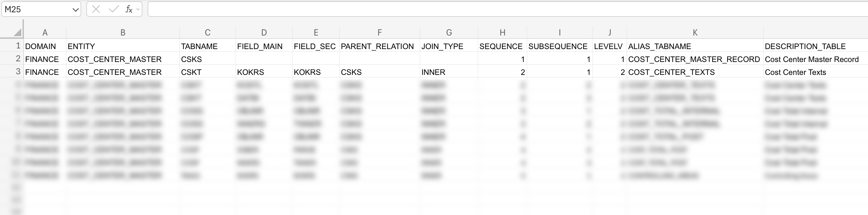868x215 pixels.
Task: Select column K header
Action: pos(695,32)
